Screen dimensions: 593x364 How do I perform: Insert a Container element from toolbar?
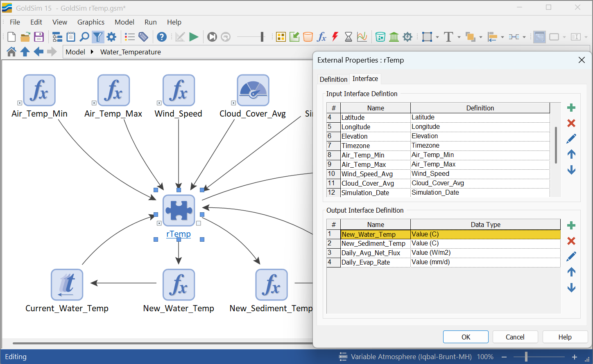[281, 37]
